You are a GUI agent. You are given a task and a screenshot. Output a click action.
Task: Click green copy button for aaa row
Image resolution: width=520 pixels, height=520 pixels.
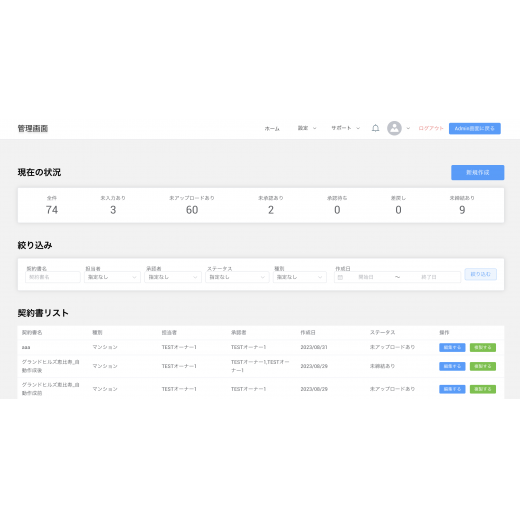tap(483, 347)
